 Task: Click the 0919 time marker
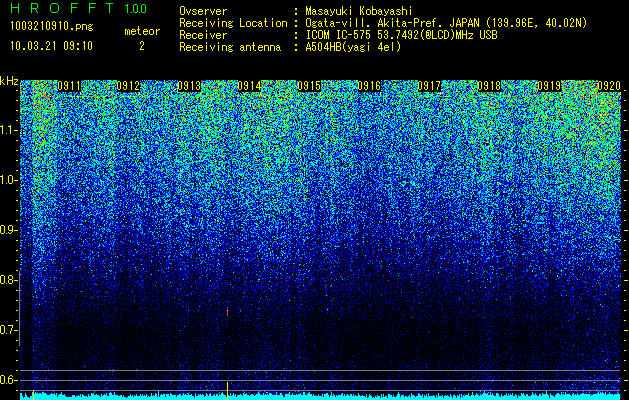(x=549, y=86)
